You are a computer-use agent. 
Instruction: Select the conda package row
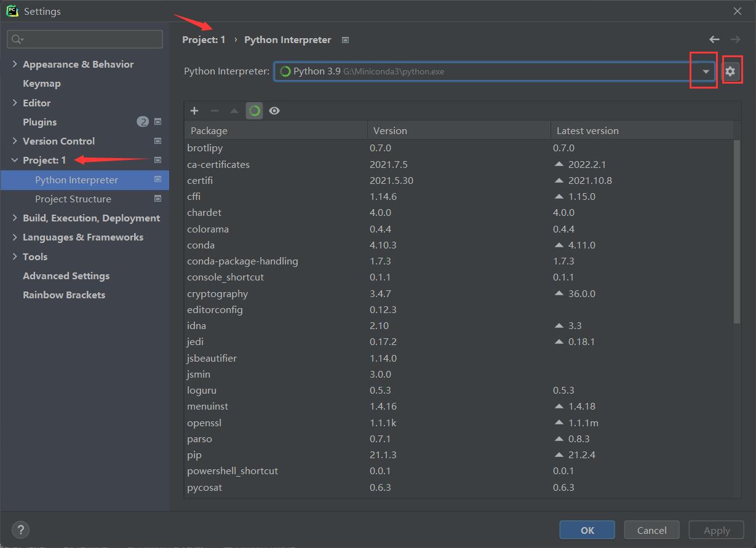459,245
